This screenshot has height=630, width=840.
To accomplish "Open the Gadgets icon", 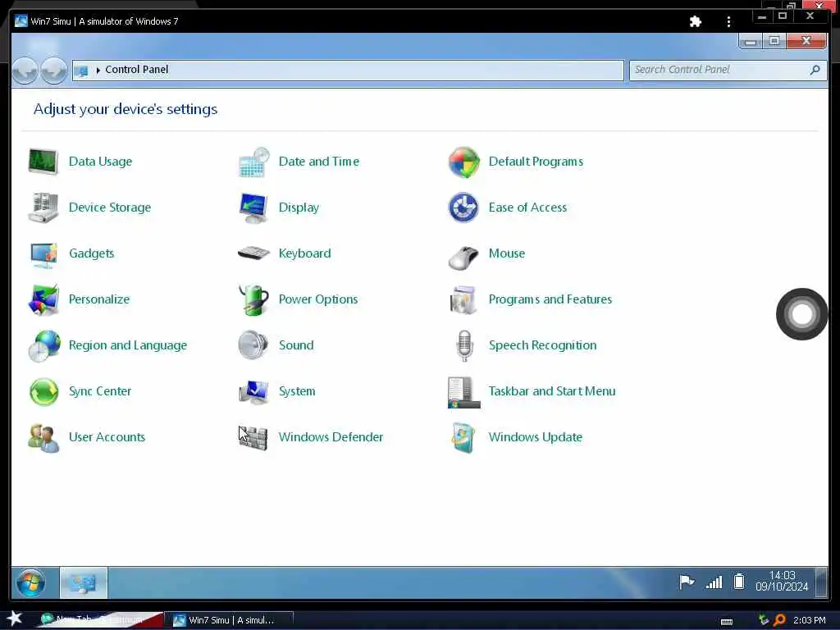I will pyautogui.click(x=43, y=254).
